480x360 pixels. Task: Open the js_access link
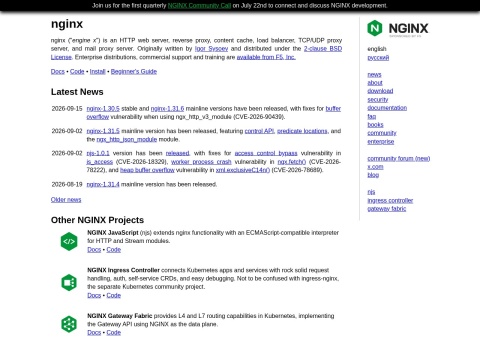(x=100, y=162)
